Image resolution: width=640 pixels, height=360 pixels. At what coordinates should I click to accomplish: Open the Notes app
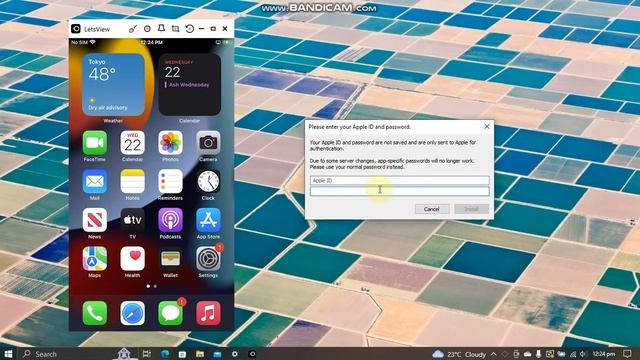(132, 181)
